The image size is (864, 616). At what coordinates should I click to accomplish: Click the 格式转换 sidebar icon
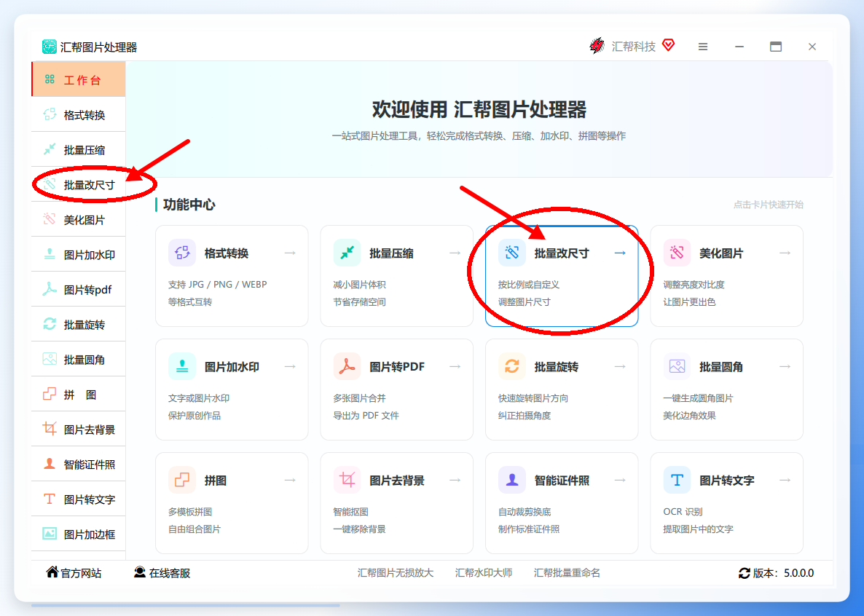tap(50, 114)
